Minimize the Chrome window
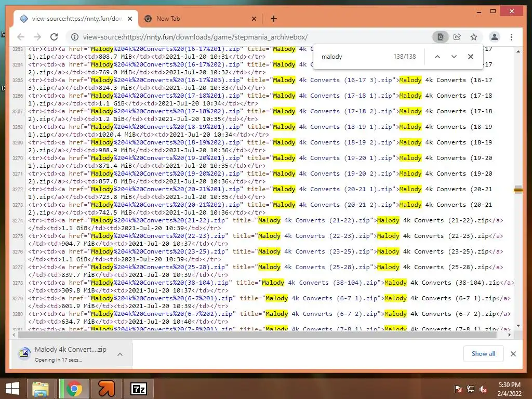Viewport: 532px width, 399px height. coord(478,11)
